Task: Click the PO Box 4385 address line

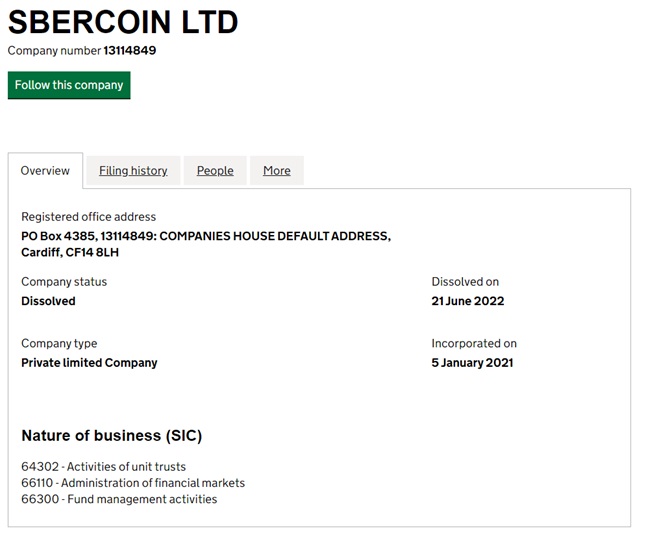Action: point(206,236)
